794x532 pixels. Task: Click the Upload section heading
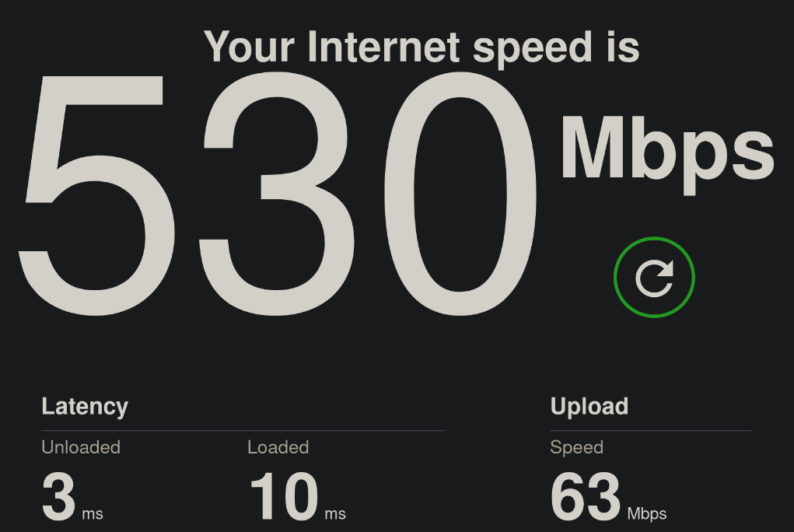tap(589, 407)
